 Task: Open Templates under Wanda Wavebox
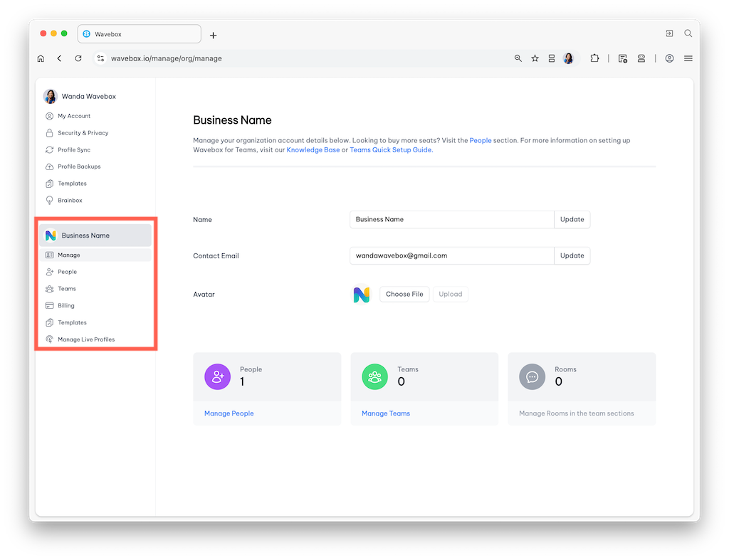coord(72,184)
